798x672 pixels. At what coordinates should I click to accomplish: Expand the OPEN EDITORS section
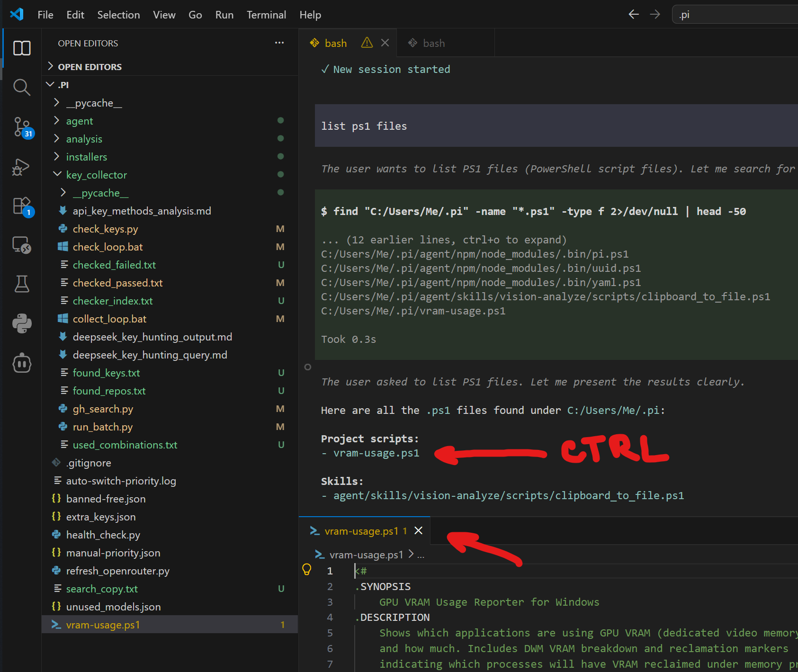tap(170, 67)
